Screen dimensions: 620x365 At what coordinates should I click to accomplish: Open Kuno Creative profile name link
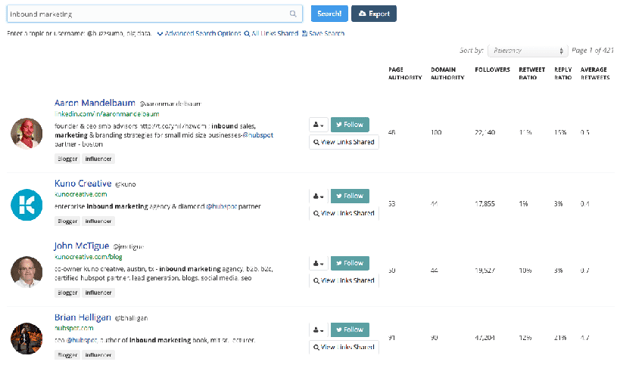click(x=83, y=183)
